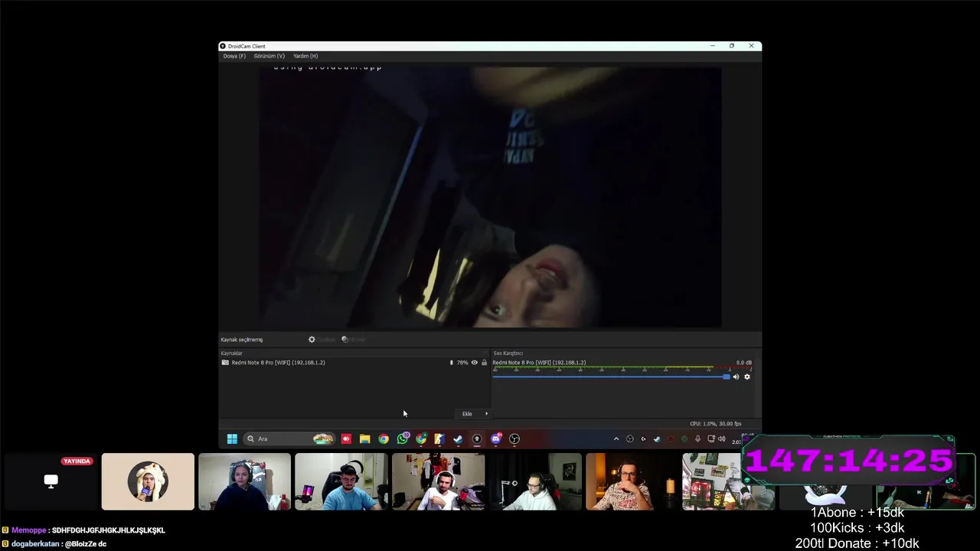Select the avatar tile with white hat

(x=148, y=481)
